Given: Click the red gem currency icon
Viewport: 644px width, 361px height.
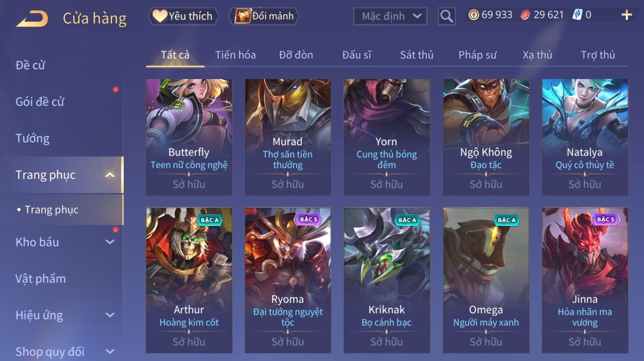Looking at the screenshot, I should (525, 15).
